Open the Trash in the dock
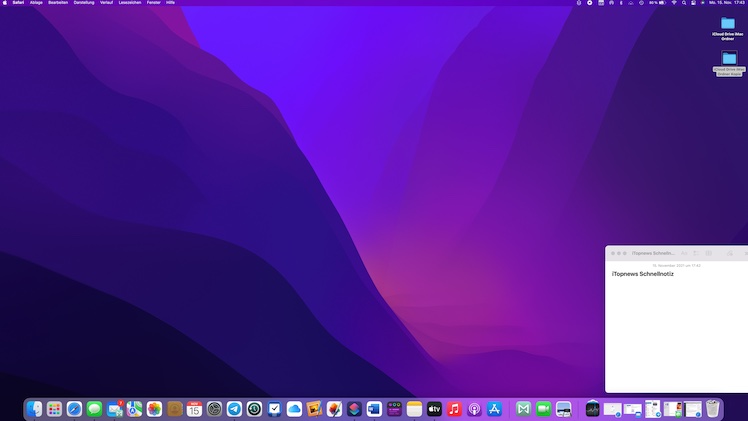 (712, 409)
